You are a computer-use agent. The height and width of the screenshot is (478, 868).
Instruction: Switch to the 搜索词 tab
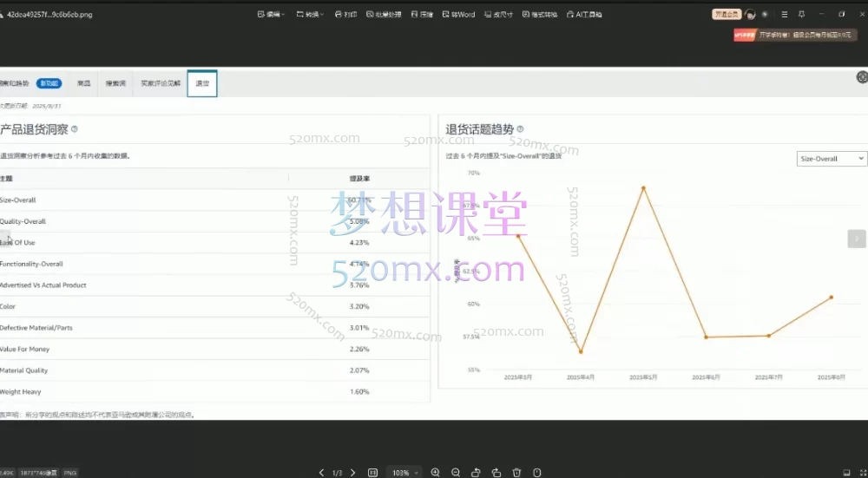coord(115,83)
